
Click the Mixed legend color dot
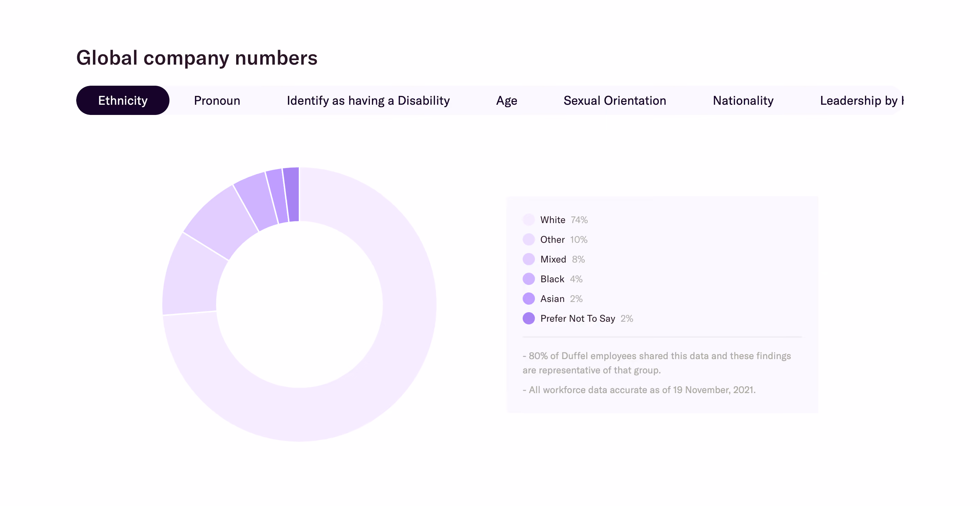528,259
